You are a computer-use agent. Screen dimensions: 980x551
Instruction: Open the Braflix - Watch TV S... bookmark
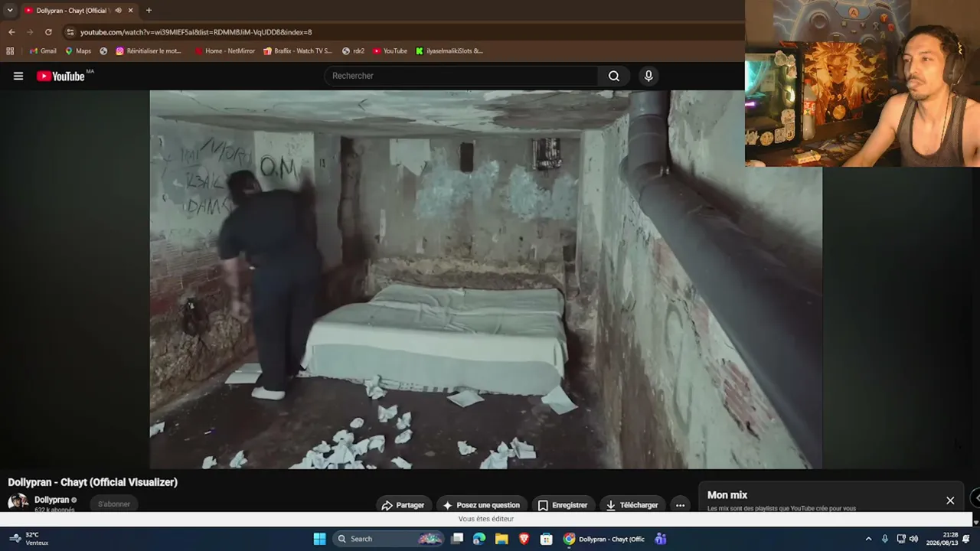click(298, 51)
